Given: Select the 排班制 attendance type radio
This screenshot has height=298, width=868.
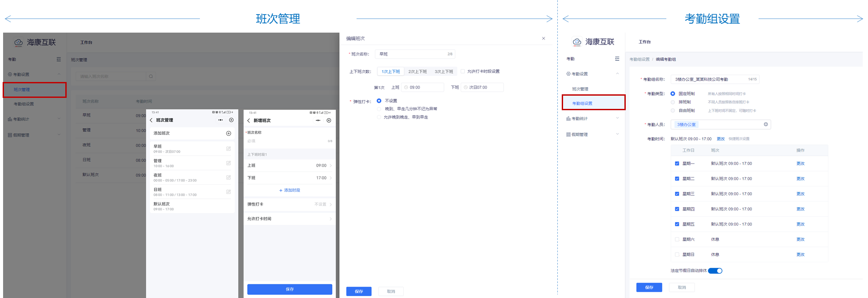Looking at the screenshot, I should [x=673, y=102].
